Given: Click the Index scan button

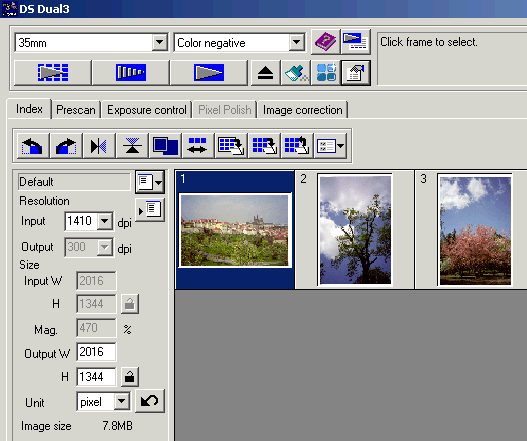Looking at the screenshot, I should [x=53, y=73].
